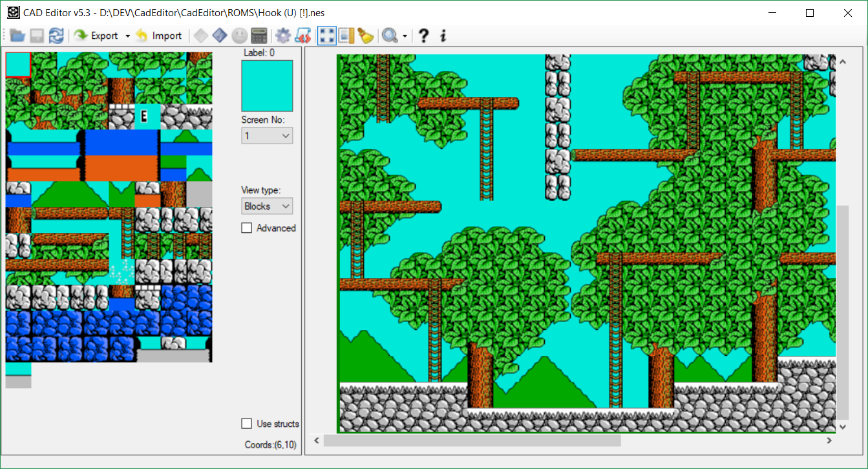The image size is (868, 469).
Task: Toggle the expand-arrows view icon
Action: click(327, 36)
